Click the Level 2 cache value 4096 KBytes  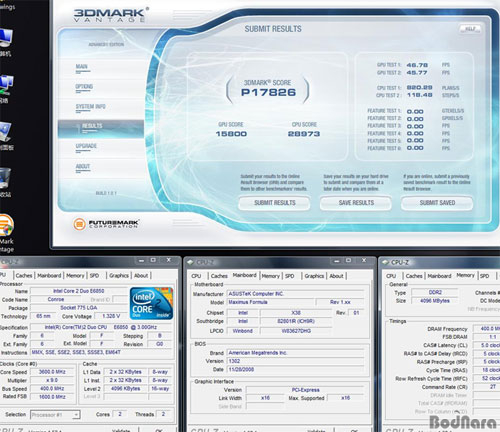pos(125,389)
